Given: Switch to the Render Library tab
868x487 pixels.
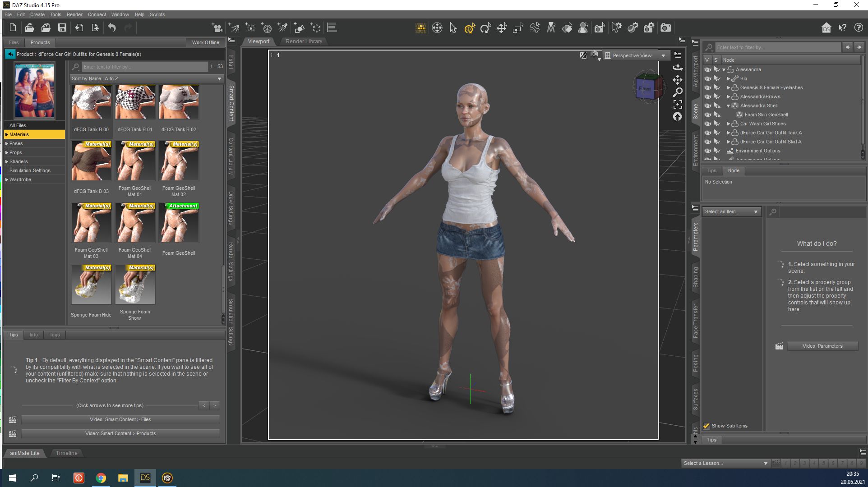Looking at the screenshot, I should click(x=304, y=41).
